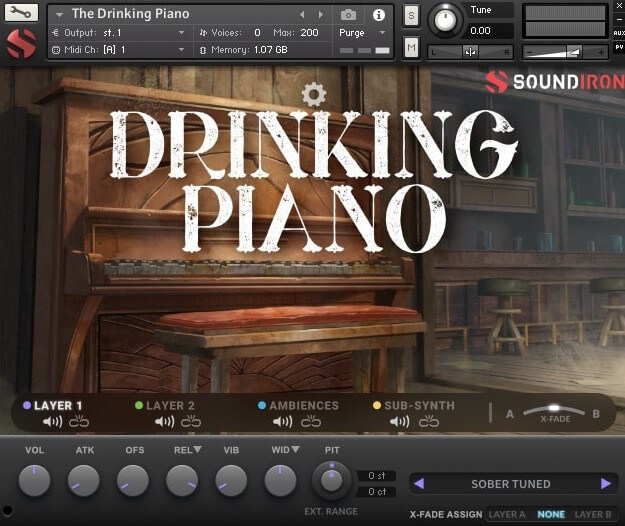625x526 pixels.
Task: Toggle the EXT. RANGE button
Action: tap(331, 512)
